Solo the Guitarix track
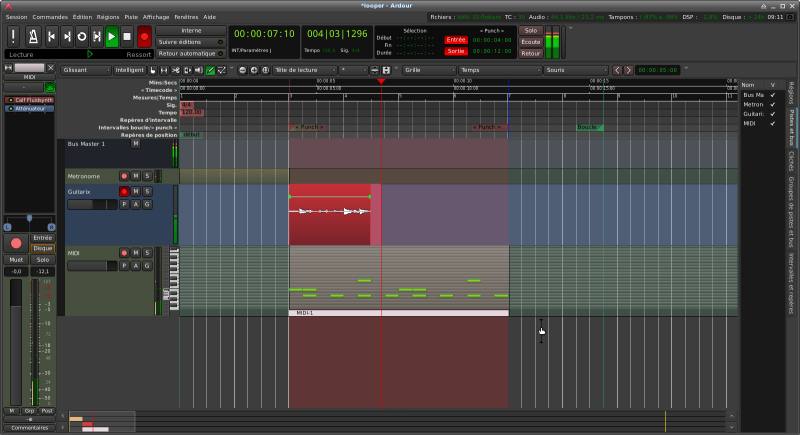The image size is (800, 435). pyautogui.click(x=148, y=190)
